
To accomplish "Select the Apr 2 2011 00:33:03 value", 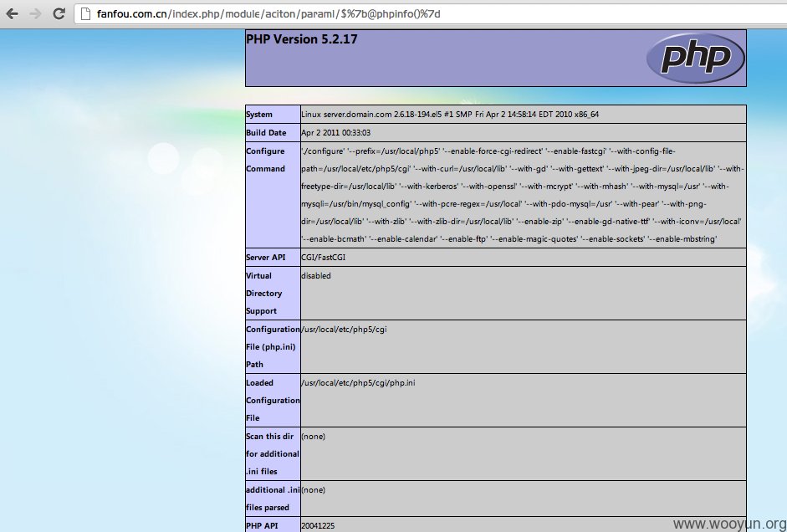I will click(335, 133).
